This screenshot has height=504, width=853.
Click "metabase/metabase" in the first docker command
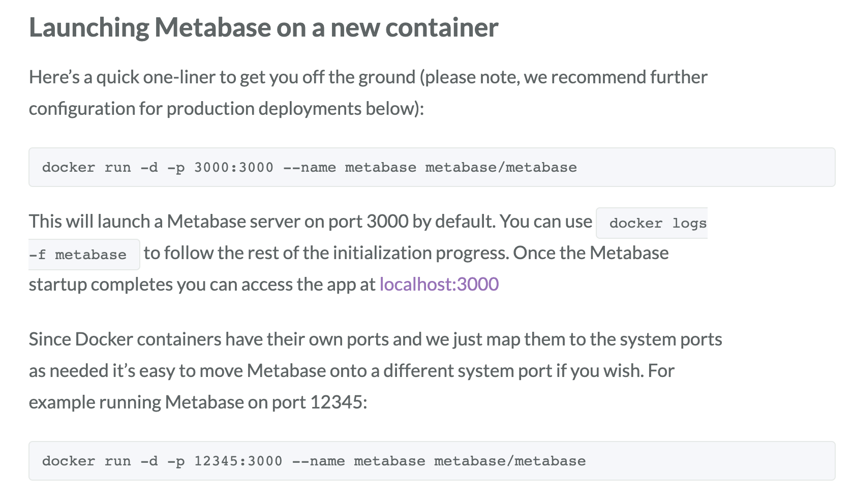click(501, 168)
